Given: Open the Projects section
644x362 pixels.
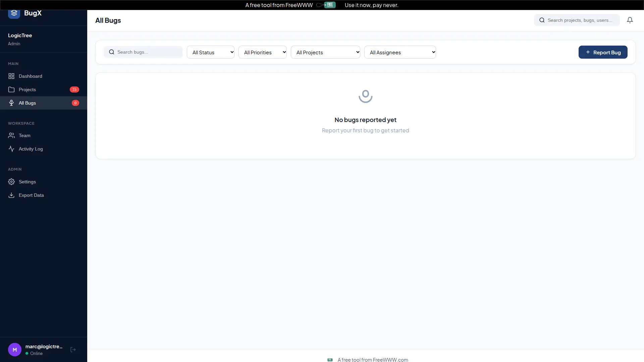Looking at the screenshot, I should (44, 89).
